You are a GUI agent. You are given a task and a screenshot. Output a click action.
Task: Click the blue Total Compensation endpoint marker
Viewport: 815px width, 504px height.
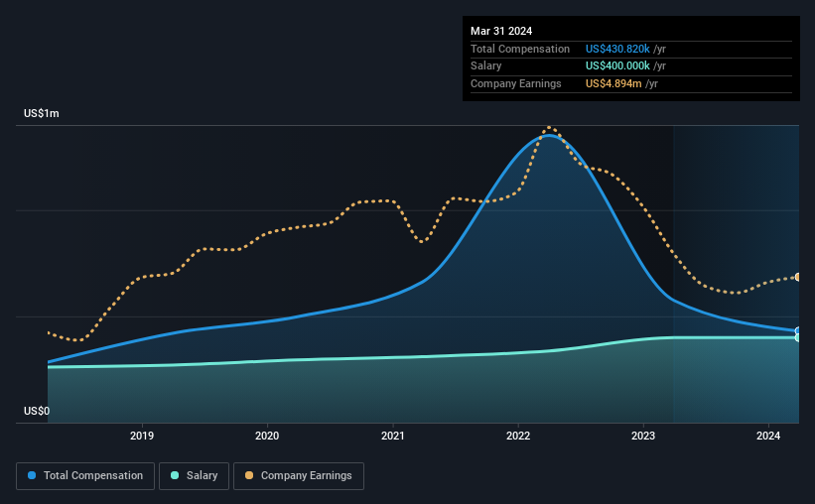(x=798, y=331)
